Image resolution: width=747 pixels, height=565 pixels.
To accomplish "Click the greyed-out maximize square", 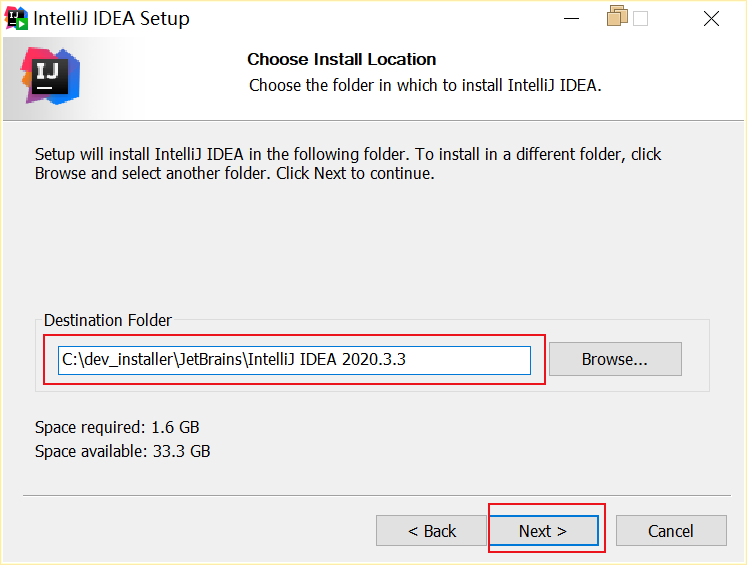I will click(640, 19).
